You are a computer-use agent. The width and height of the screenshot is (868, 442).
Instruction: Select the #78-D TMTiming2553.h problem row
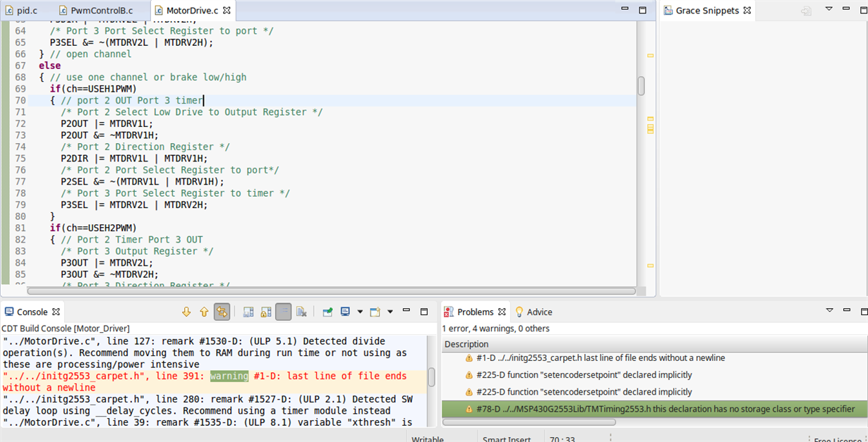click(654, 409)
